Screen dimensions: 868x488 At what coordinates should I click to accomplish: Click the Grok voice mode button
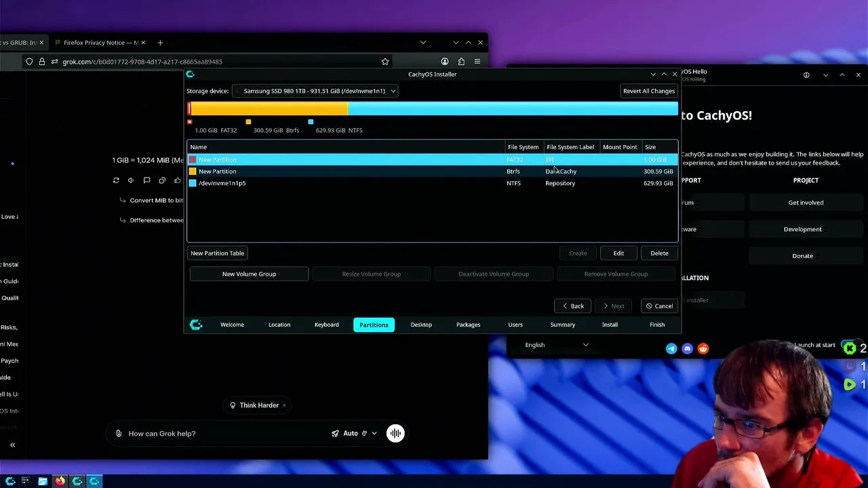tap(395, 434)
